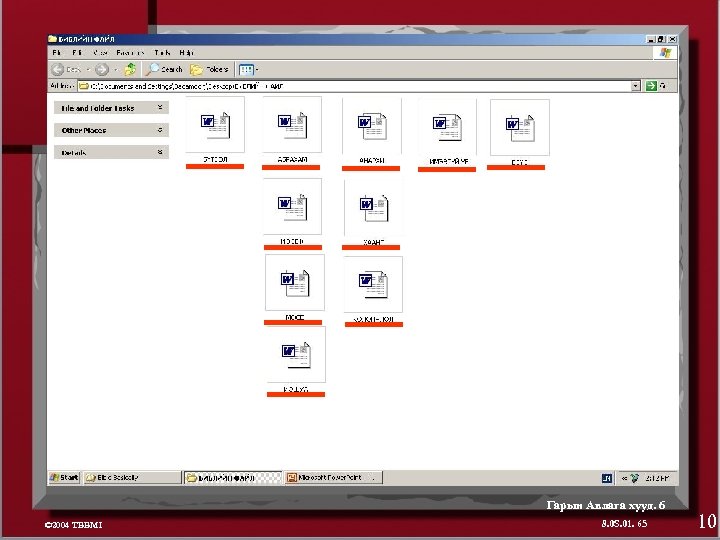Open the Favorites menu
720x540 pixels.
tap(130, 53)
